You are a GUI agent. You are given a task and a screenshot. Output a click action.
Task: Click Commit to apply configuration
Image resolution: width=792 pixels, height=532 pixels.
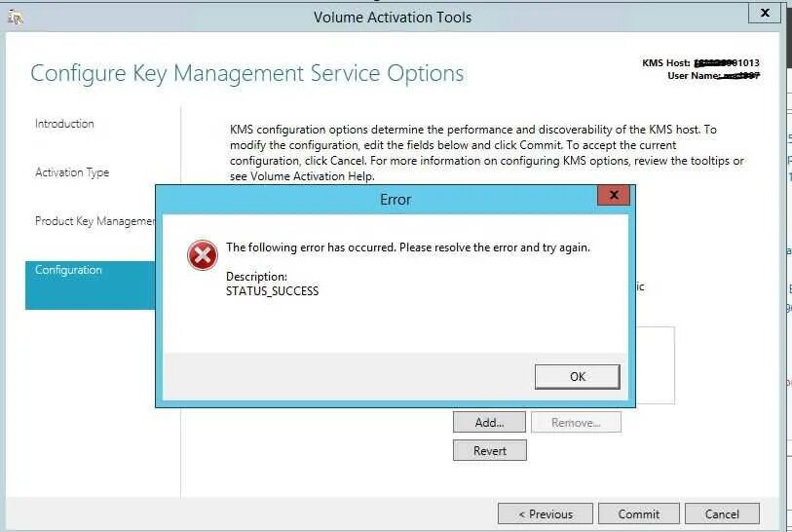coord(638,514)
